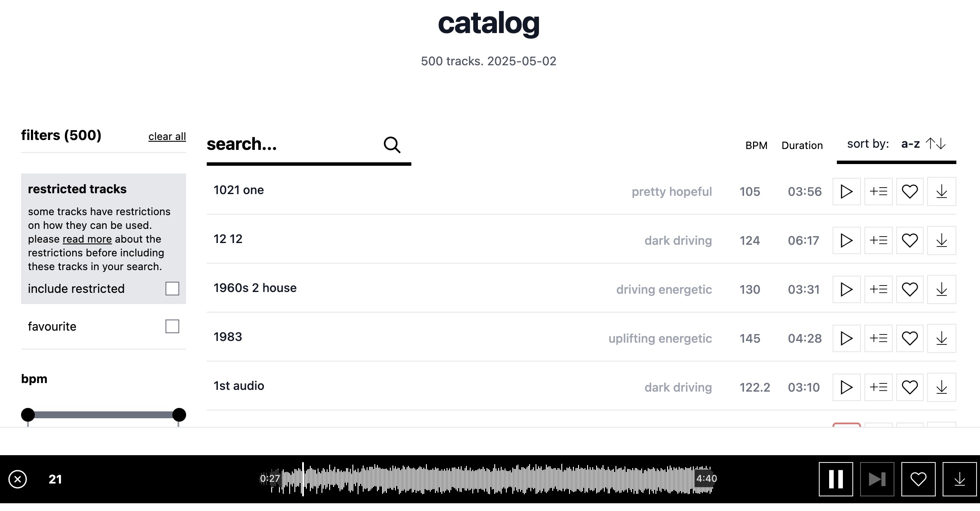Pause the currently playing track
The image size is (980, 511).
point(836,479)
